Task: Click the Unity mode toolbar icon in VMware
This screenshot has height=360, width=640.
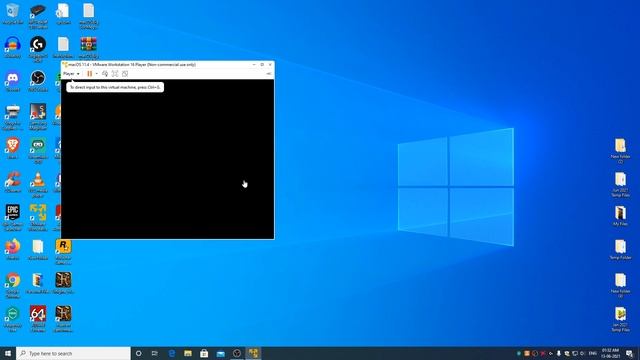Action: pos(125,74)
